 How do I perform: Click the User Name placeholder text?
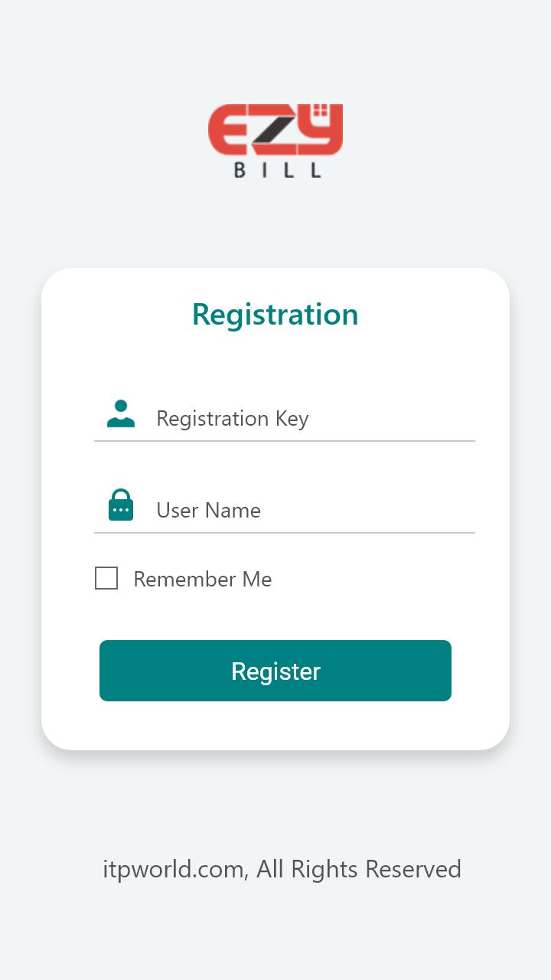tap(208, 511)
